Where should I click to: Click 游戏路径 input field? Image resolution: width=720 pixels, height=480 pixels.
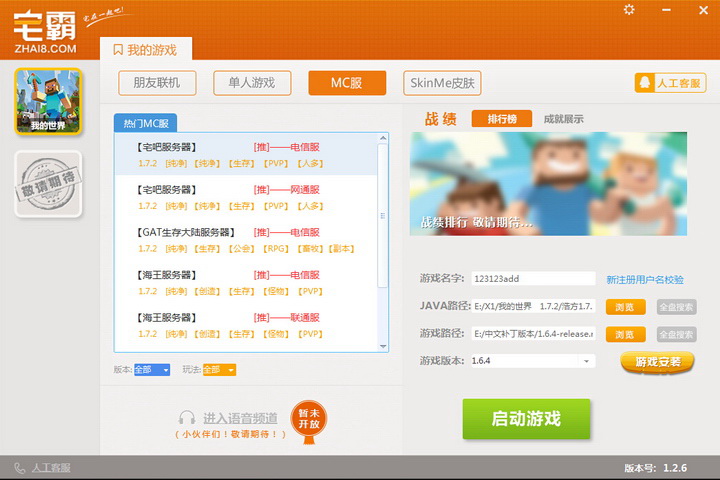point(534,334)
